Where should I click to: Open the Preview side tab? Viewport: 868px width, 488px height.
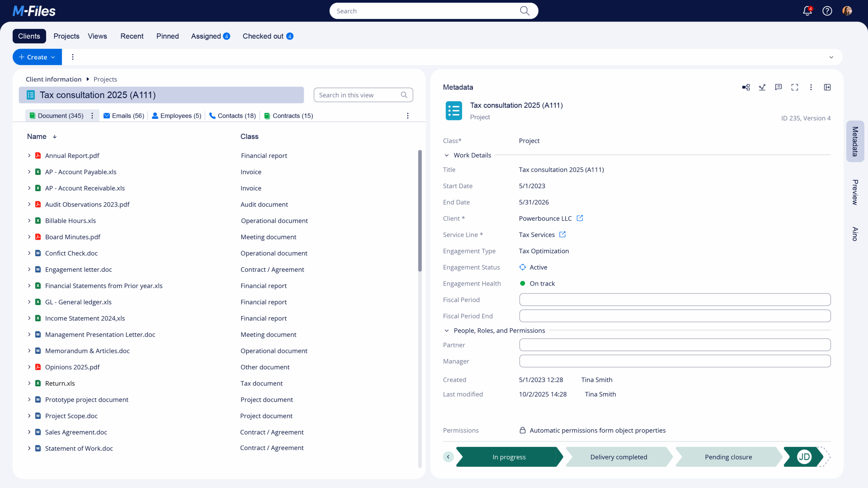click(855, 192)
